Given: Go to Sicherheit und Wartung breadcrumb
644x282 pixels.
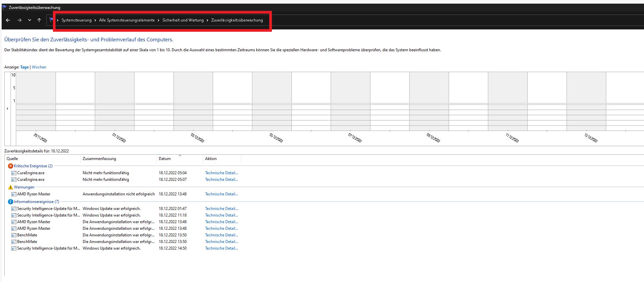Looking at the screenshot, I should click(183, 20).
